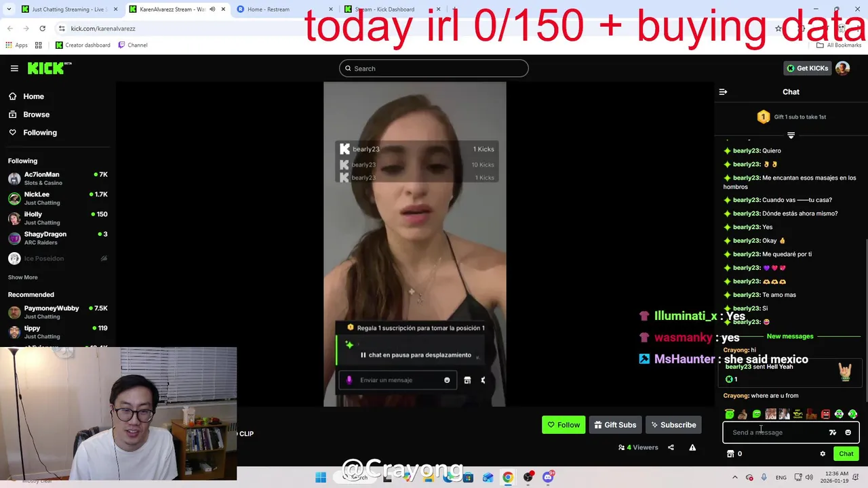Screen dimensions: 868x488
Task: Open NickLee's channel in Following
Action: [x=58, y=198]
